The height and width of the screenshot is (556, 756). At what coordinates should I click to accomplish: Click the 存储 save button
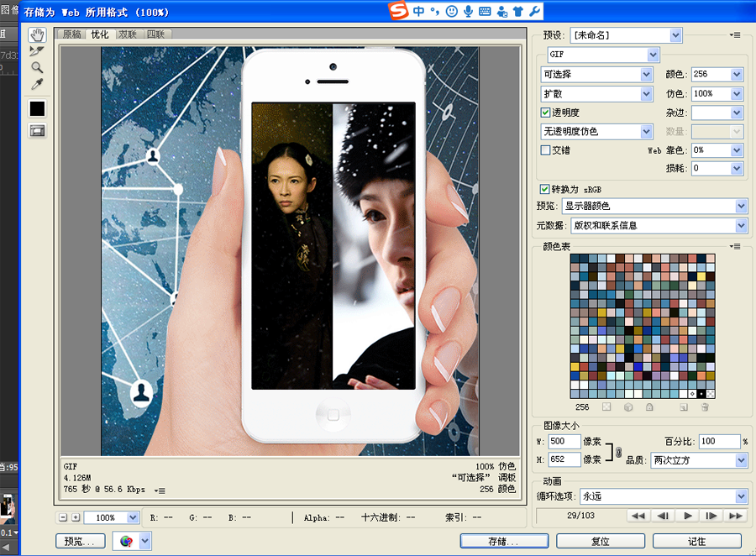click(x=503, y=541)
